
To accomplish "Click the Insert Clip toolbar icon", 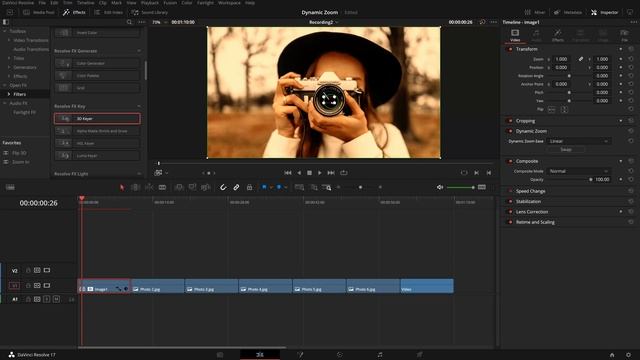I will (179, 187).
